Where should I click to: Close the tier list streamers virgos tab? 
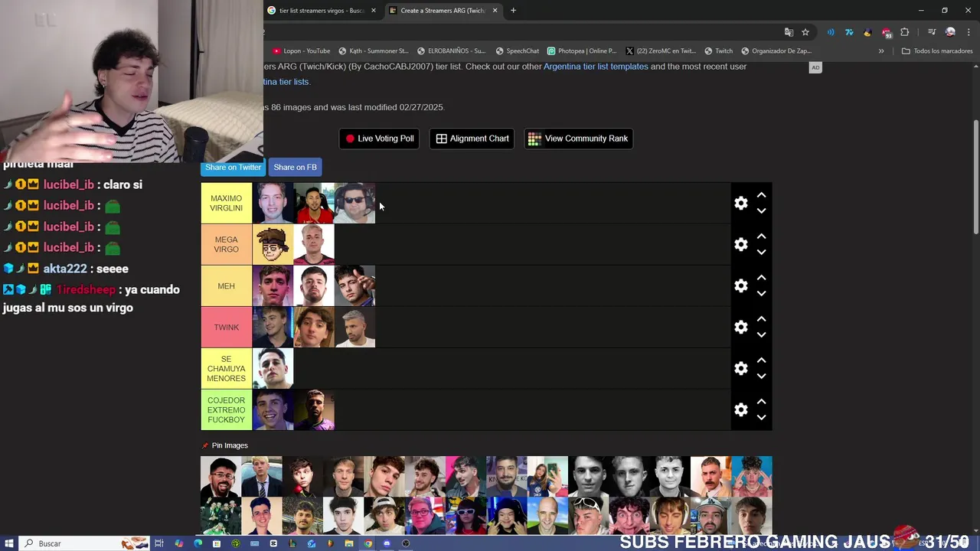pyautogui.click(x=374, y=11)
